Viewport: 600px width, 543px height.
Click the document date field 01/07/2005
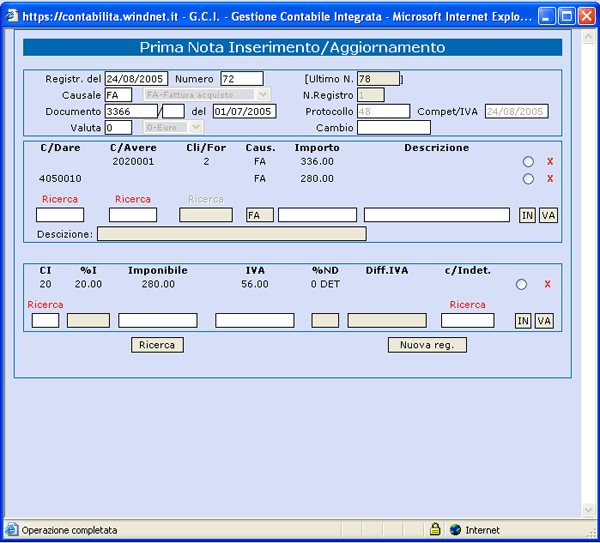pyautogui.click(x=245, y=111)
